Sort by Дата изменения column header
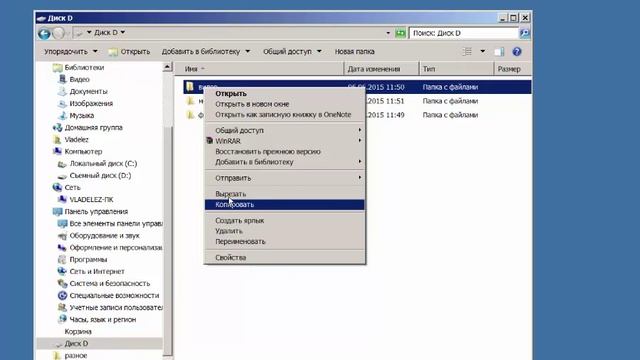 [381, 69]
